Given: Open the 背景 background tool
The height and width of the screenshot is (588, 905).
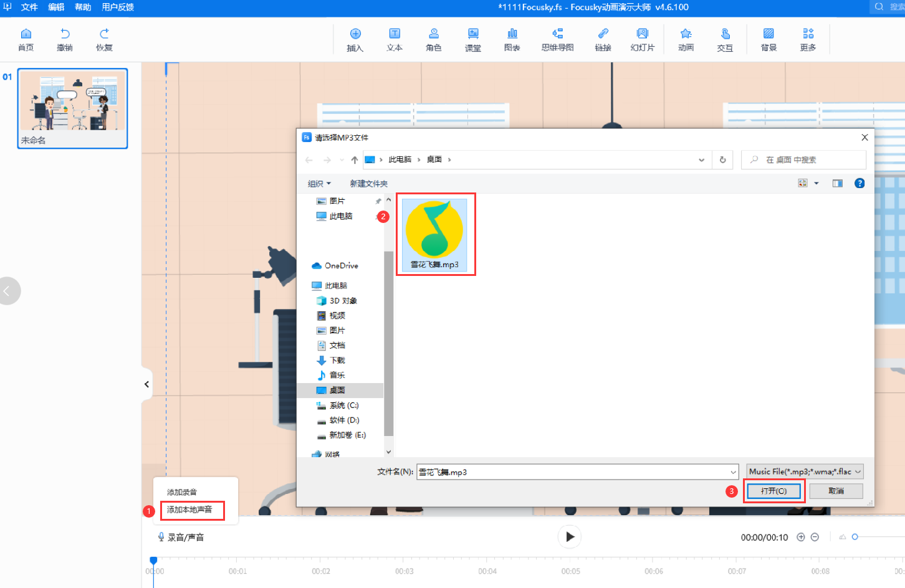Looking at the screenshot, I should (769, 40).
